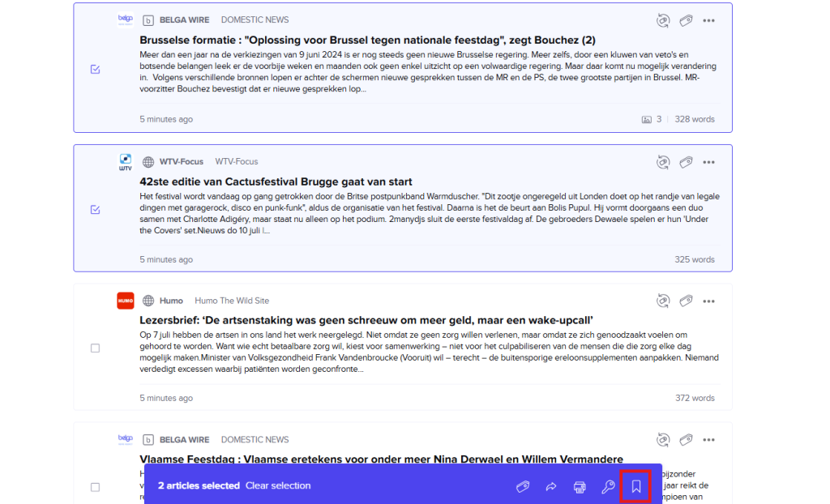Tick the Vlaamse Feestdag article checkbox

tap(95, 487)
